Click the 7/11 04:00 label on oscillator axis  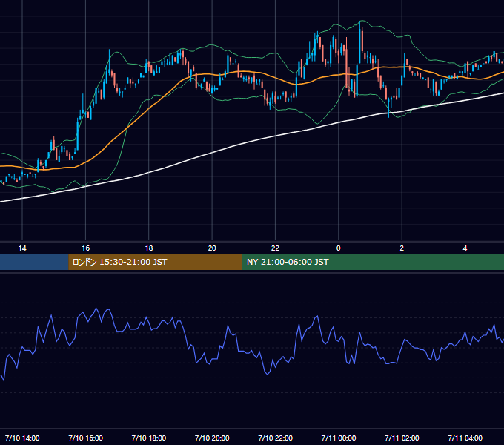tap(465, 438)
